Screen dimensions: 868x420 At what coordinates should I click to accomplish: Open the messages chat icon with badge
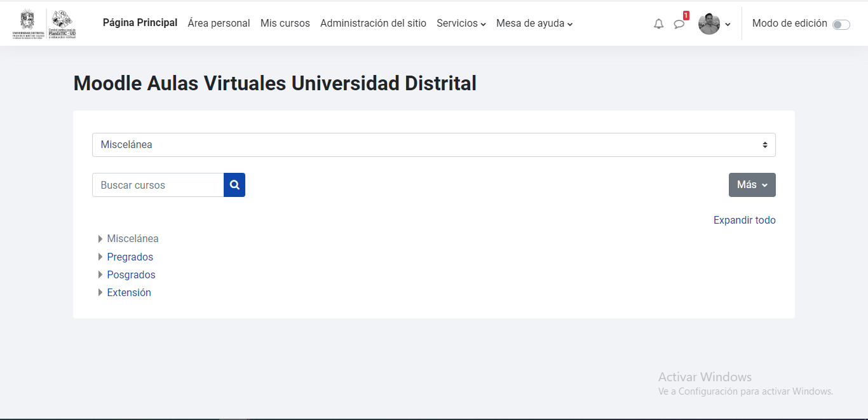tap(679, 24)
